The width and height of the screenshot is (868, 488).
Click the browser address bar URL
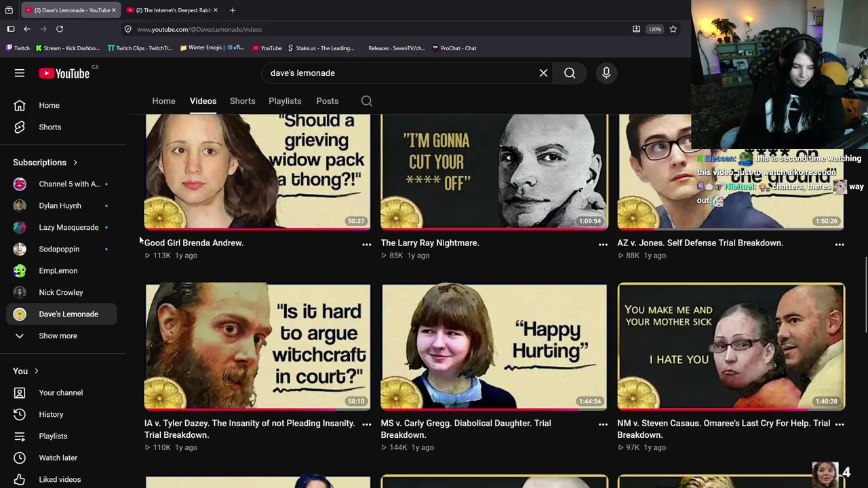coord(199,29)
